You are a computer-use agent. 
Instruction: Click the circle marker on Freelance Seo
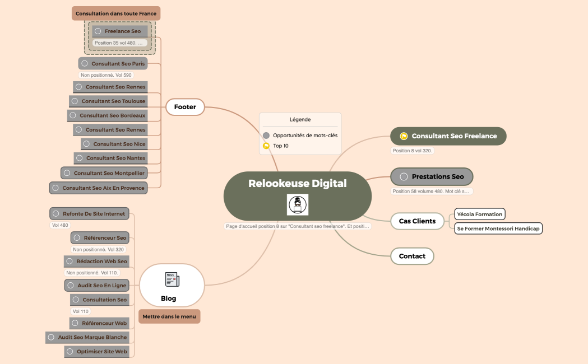(x=98, y=31)
